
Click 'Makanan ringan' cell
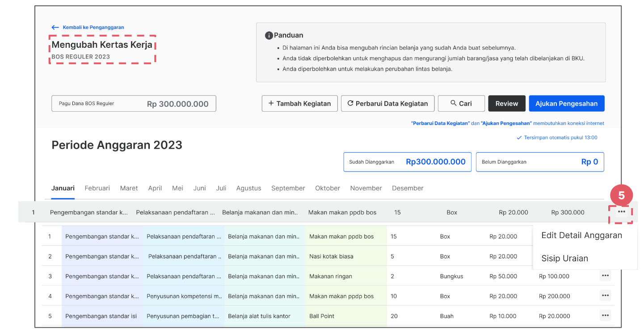[346, 276]
